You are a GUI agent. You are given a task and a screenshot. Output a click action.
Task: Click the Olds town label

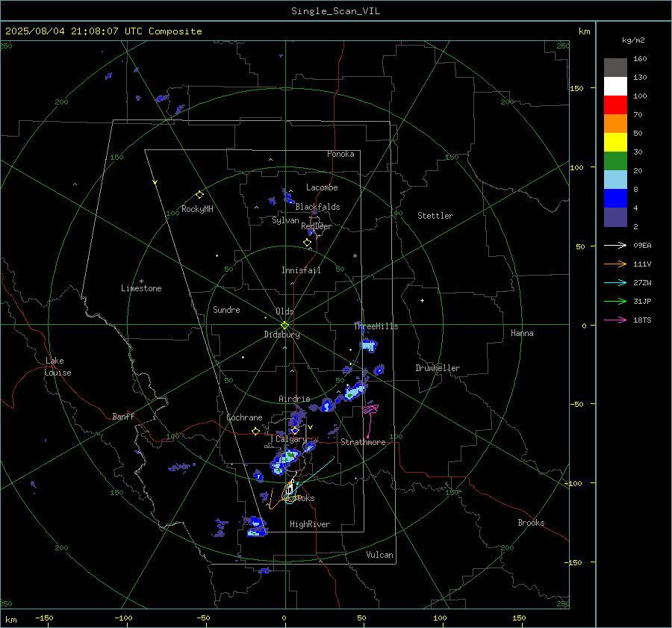tap(284, 311)
